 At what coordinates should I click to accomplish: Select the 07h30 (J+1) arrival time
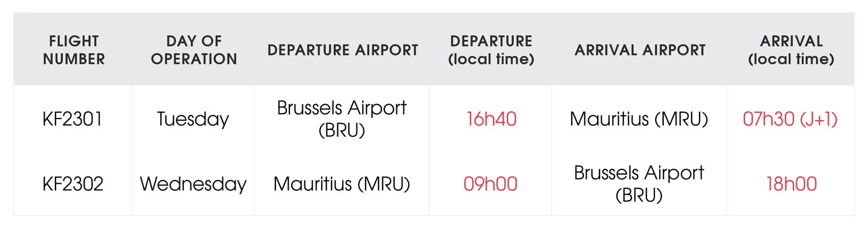790,119
